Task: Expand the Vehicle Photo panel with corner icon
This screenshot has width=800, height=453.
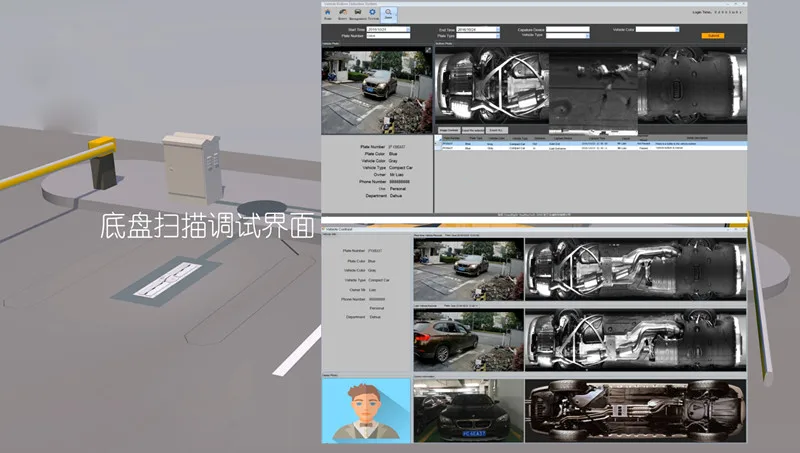Action: pos(428,50)
